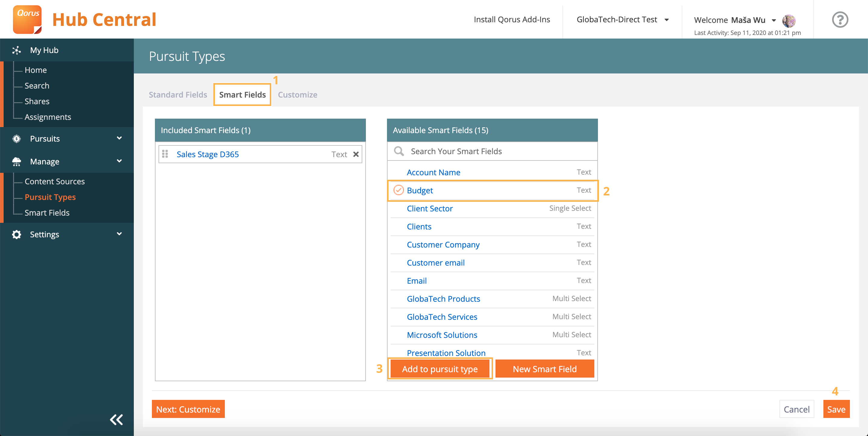Click the Settings gear icon in sidebar
This screenshot has width=868, height=436.
pos(17,234)
